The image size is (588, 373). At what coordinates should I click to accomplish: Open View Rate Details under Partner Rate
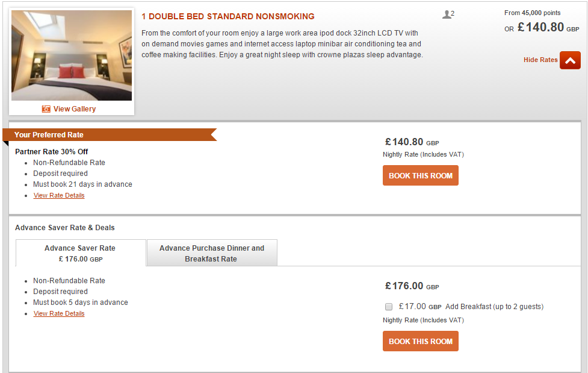[59, 195]
